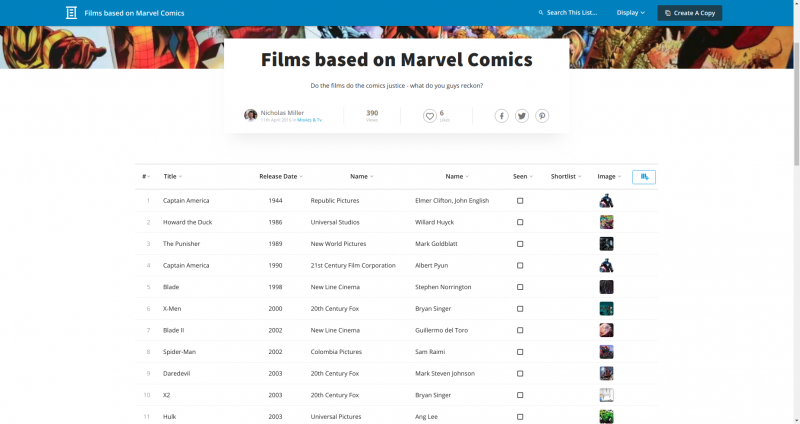Share list on Twitter
Image resolution: width=800 pixels, height=424 pixels.
[521, 116]
